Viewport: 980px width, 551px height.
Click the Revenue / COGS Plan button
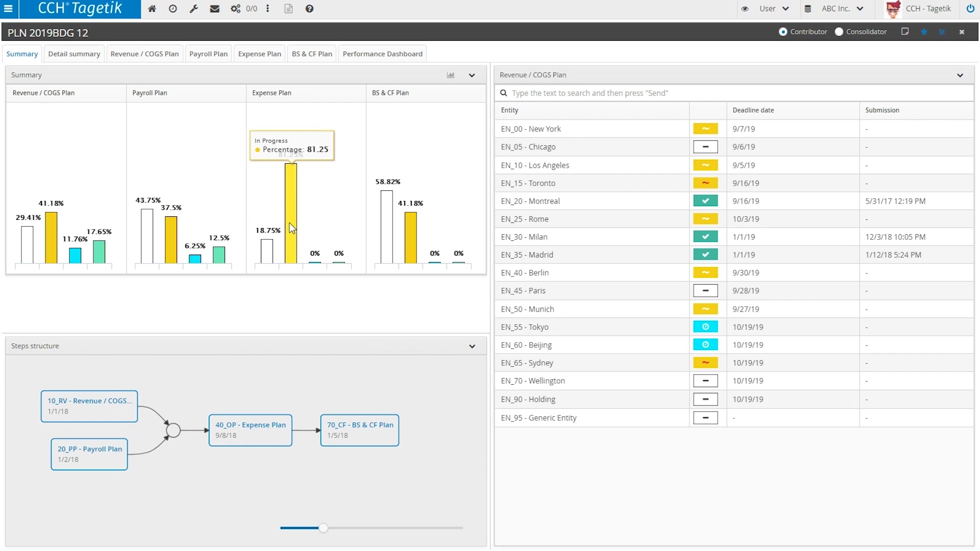pos(144,54)
